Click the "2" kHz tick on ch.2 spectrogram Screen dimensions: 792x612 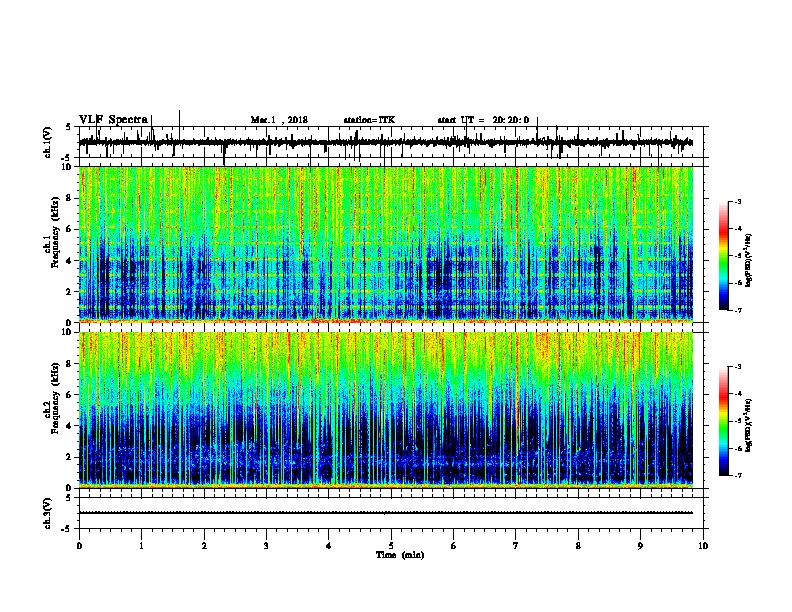click(70, 457)
